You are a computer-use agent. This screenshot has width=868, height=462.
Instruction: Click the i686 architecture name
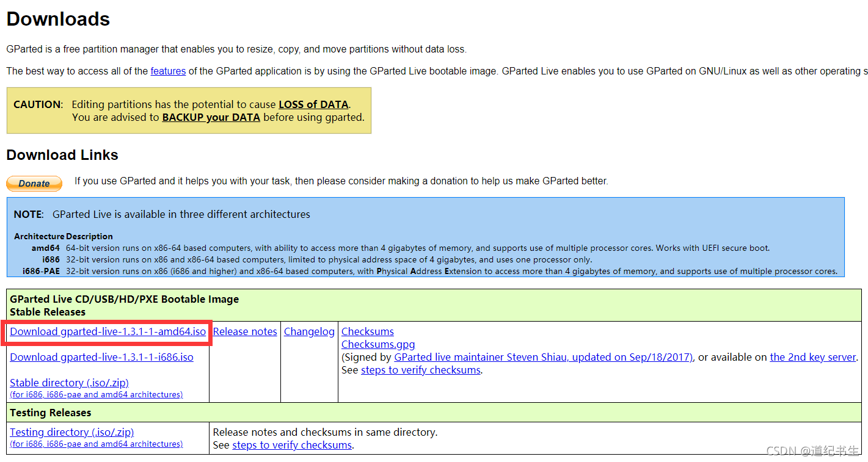51,259
